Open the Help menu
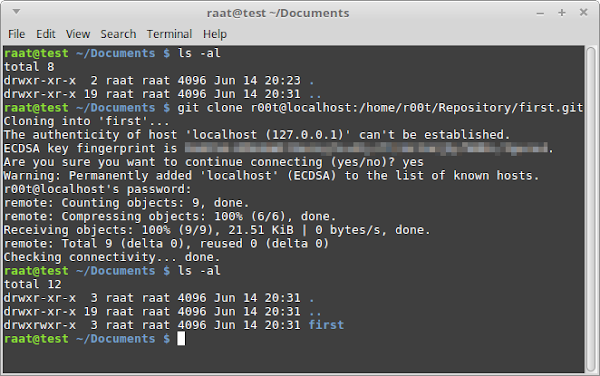The image size is (600, 376). pos(215,34)
